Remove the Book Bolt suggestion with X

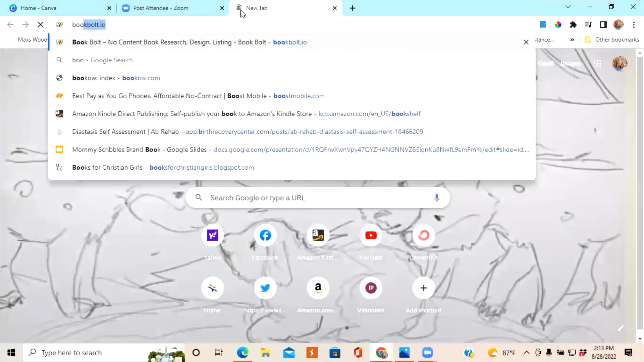coord(526,42)
